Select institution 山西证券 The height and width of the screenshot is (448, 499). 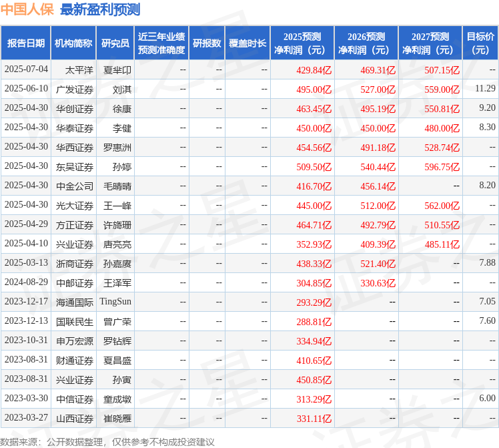(x=75, y=419)
